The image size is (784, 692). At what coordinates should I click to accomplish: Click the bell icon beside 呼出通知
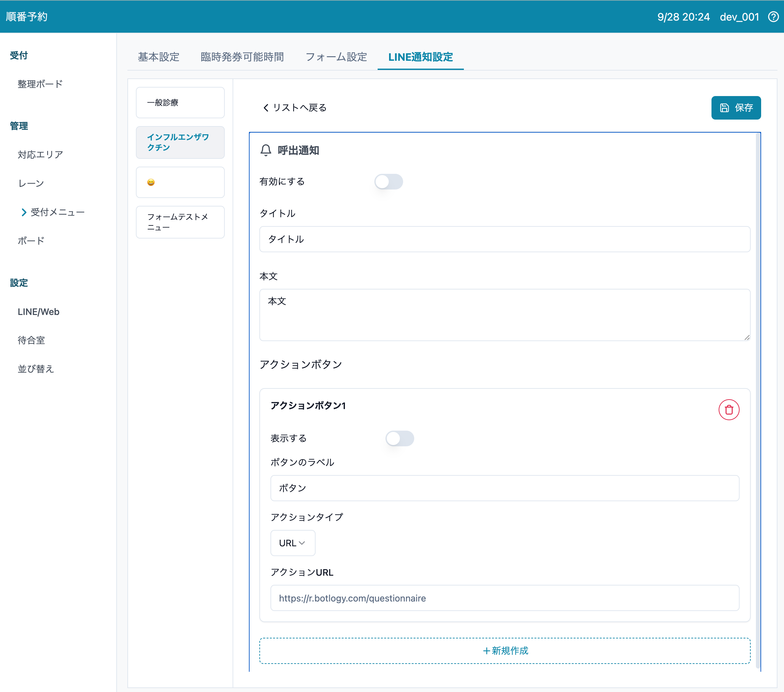tap(266, 150)
